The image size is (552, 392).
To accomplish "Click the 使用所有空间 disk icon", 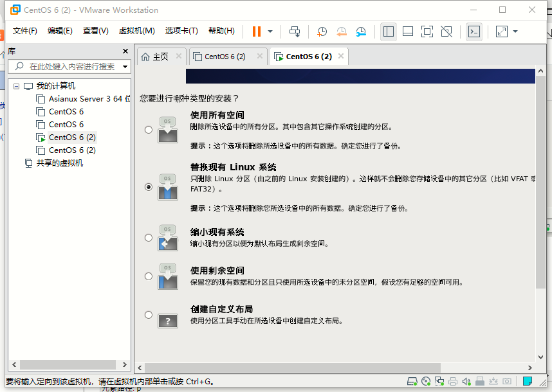I will [168, 130].
